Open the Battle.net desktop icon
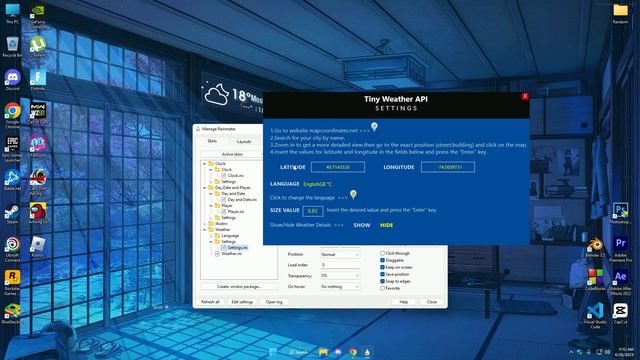This screenshot has width=640, height=360. point(12,180)
